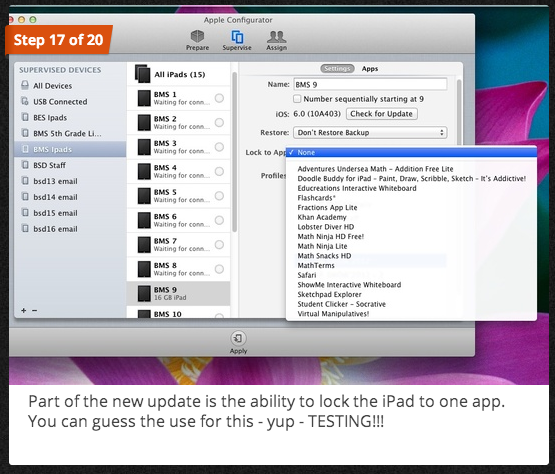Click the bsd16 email group icon
Screen dimensions: 555x474
pyautogui.click(x=25, y=229)
